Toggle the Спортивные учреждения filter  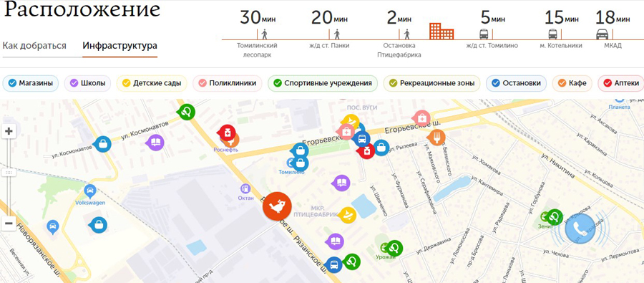click(x=323, y=84)
